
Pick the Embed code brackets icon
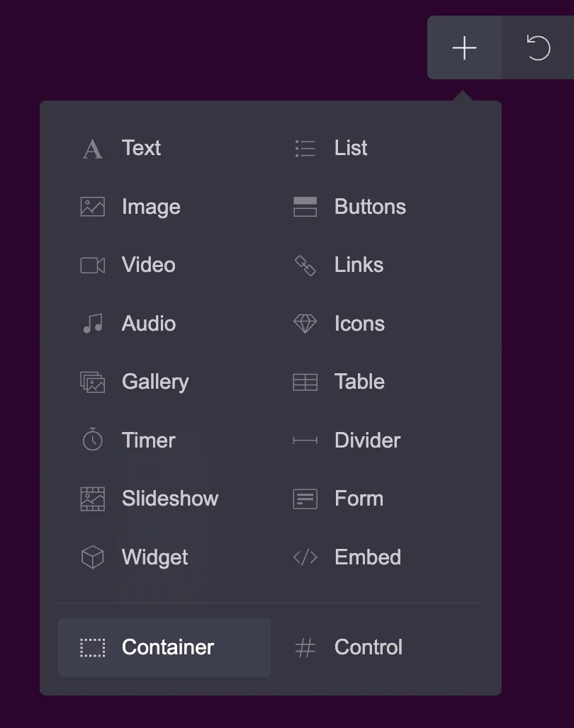pos(305,557)
